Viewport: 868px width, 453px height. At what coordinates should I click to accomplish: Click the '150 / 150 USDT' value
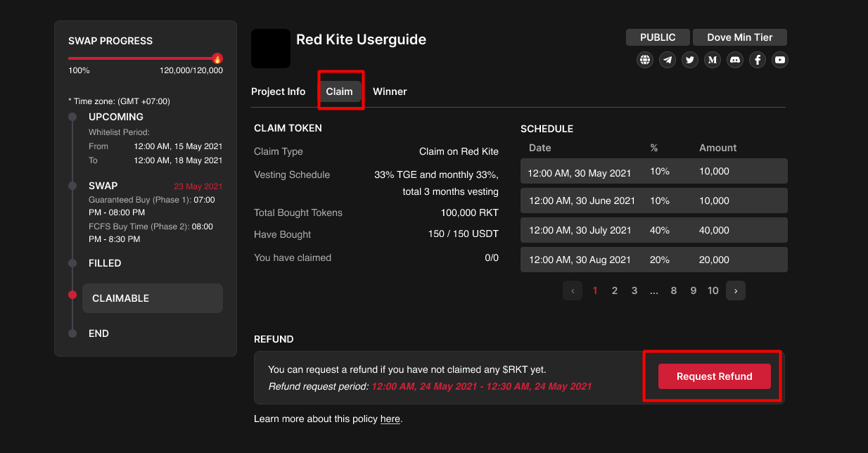[x=464, y=234]
